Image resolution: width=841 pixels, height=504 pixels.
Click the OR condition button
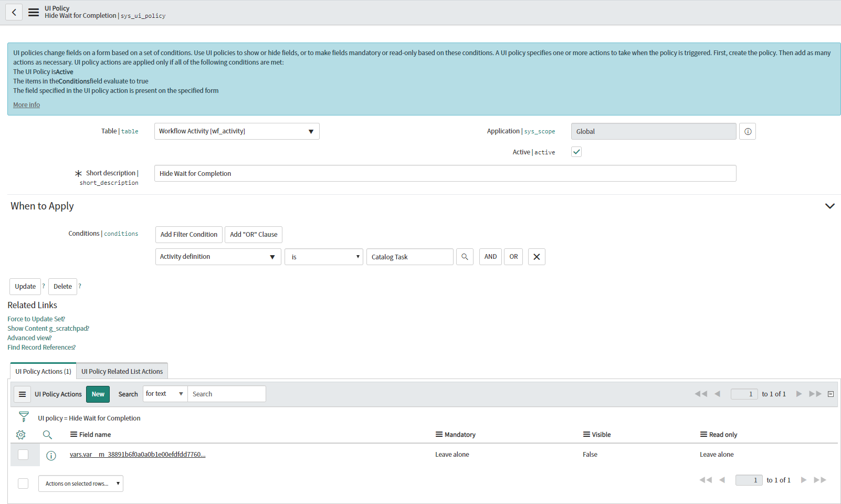(x=513, y=257)
